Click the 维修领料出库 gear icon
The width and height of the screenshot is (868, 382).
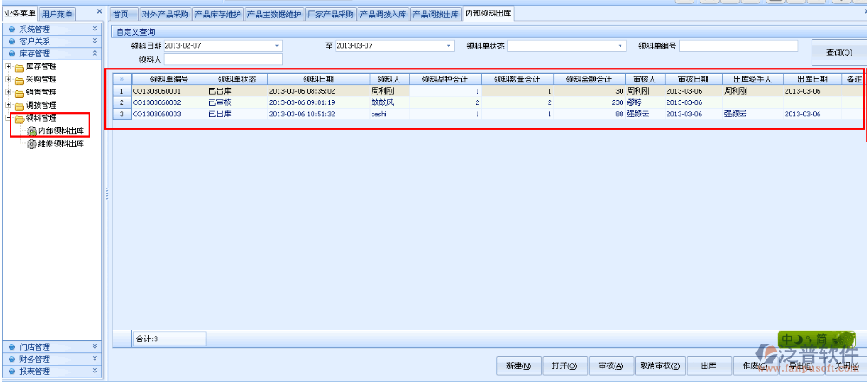[32, 144]
